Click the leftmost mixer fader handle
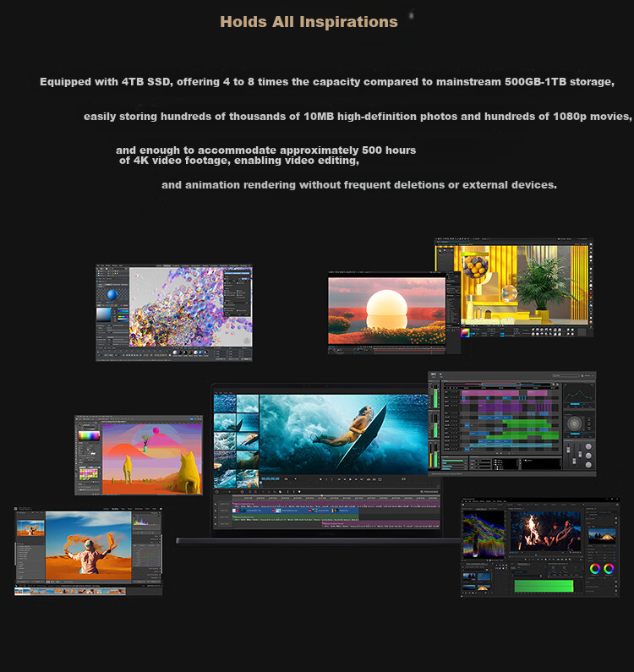Screen dimensions: 634x672 [x=568, y=451]
